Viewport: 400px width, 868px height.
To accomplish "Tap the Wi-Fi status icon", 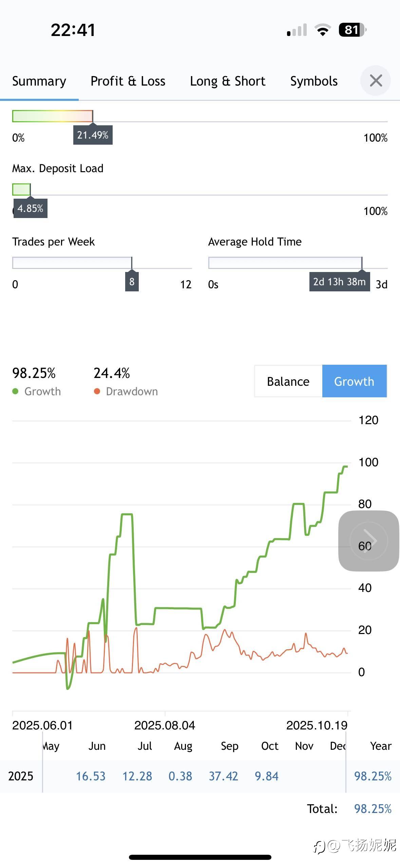I will click(x=323, y=30).
